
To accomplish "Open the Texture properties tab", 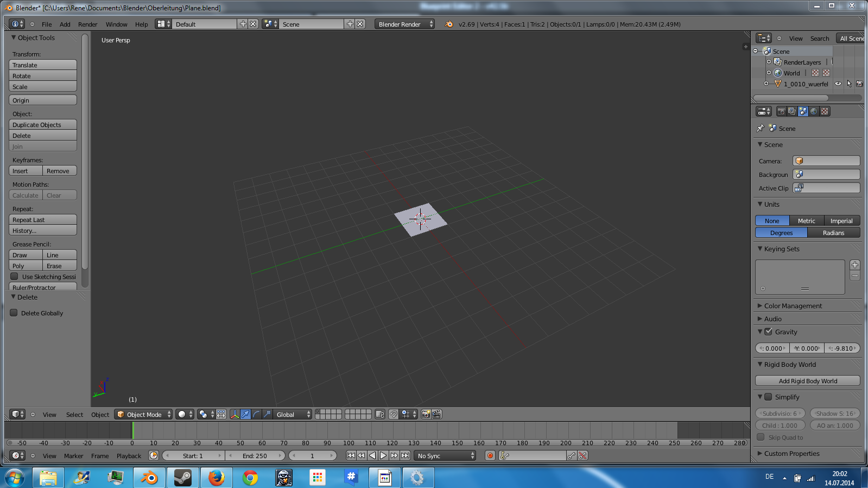I will click(x=825, y=111).
